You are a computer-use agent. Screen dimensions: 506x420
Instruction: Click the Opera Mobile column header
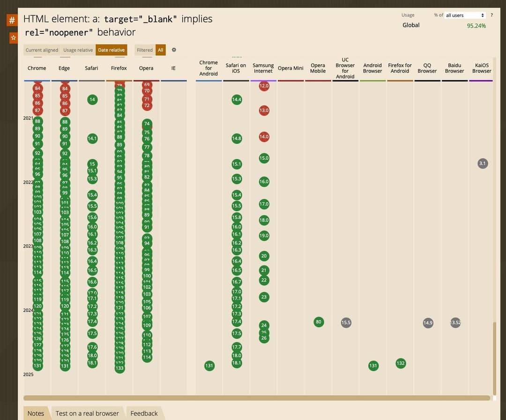[318, 68]
